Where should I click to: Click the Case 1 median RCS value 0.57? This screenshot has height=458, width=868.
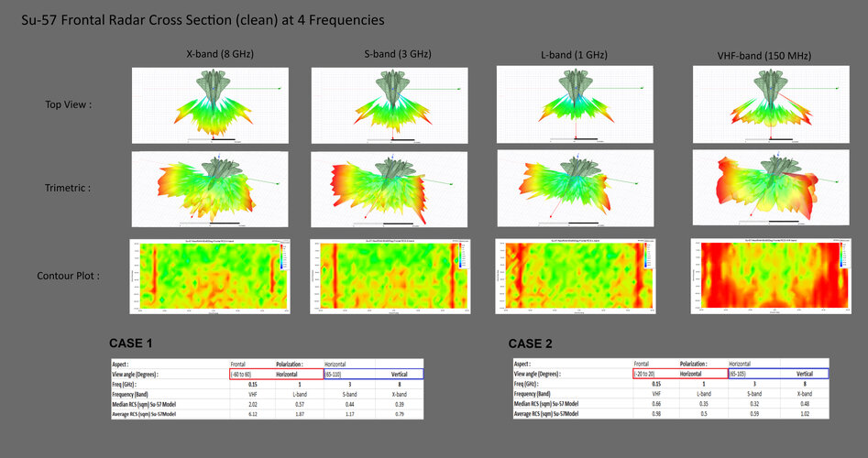coord(300,404)
